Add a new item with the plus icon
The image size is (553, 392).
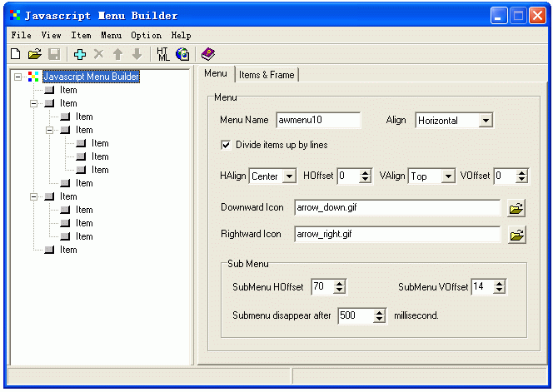(x=80, y=54)
